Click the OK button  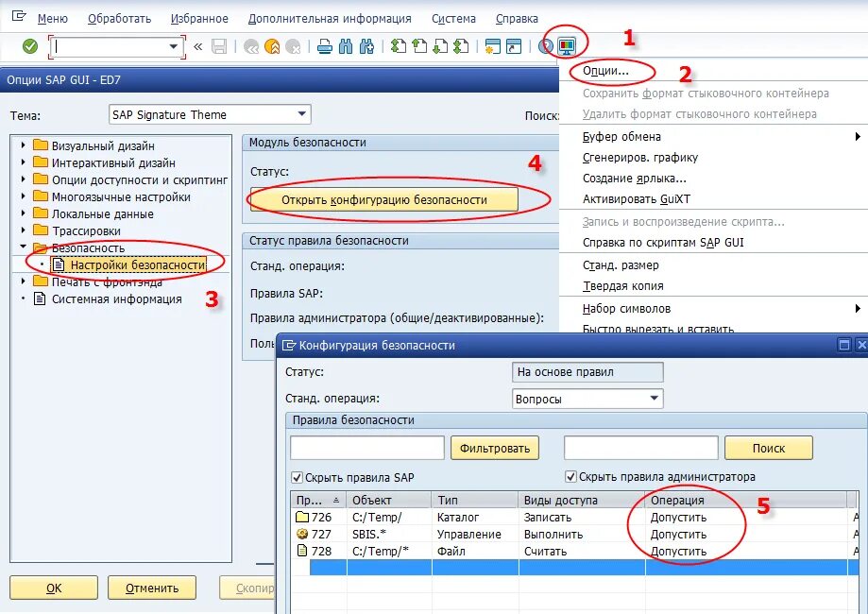(x=54, y=588)
